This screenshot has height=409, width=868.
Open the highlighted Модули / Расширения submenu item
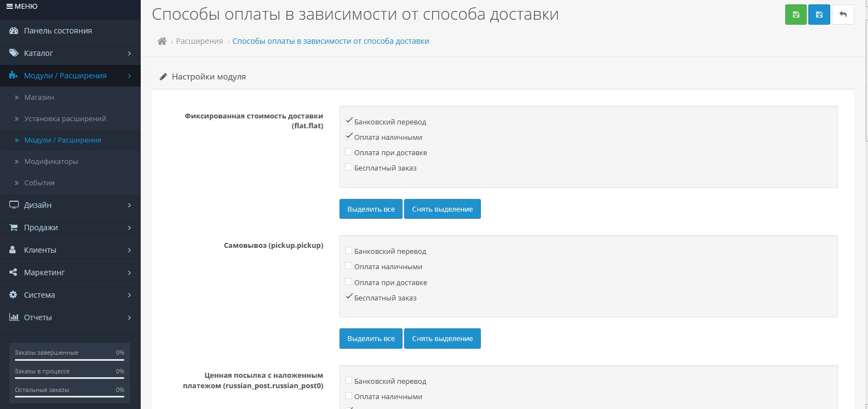tap(70, 140)
